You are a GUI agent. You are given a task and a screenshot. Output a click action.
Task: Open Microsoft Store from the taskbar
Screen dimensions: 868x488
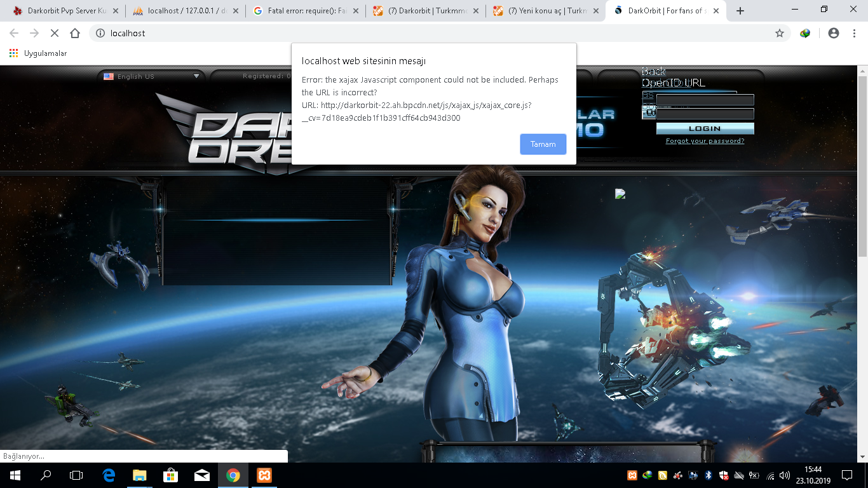pos(171,475)
